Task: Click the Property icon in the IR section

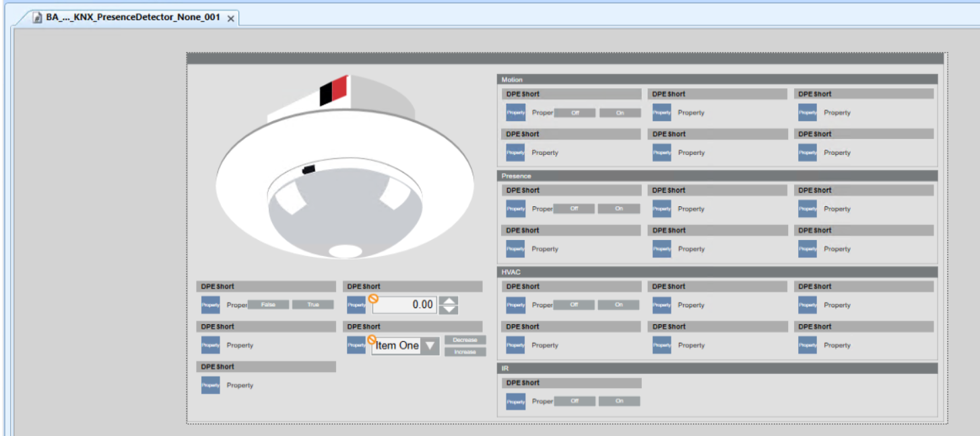Action: tap(515, 402)
